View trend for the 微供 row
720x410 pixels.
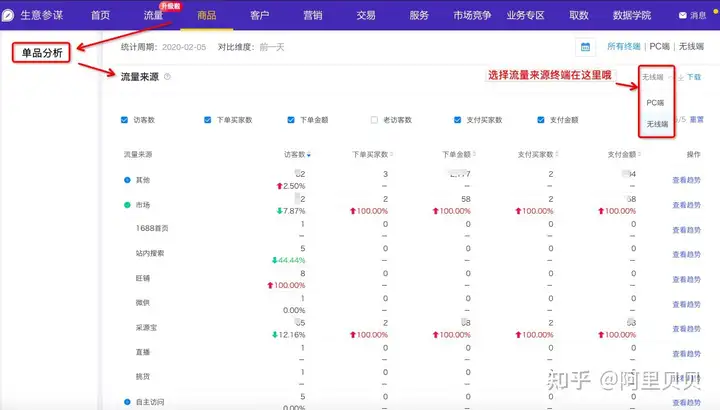(x=686, y=304)
